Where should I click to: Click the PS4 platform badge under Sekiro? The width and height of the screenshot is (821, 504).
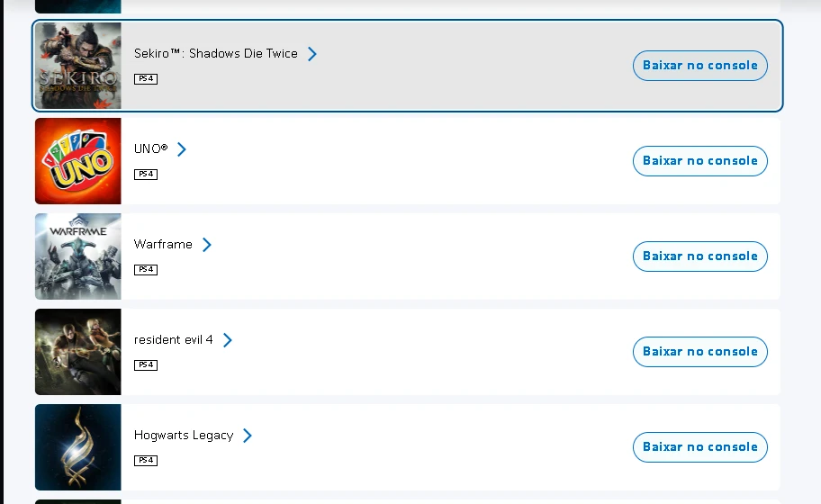tap(146, 79)
